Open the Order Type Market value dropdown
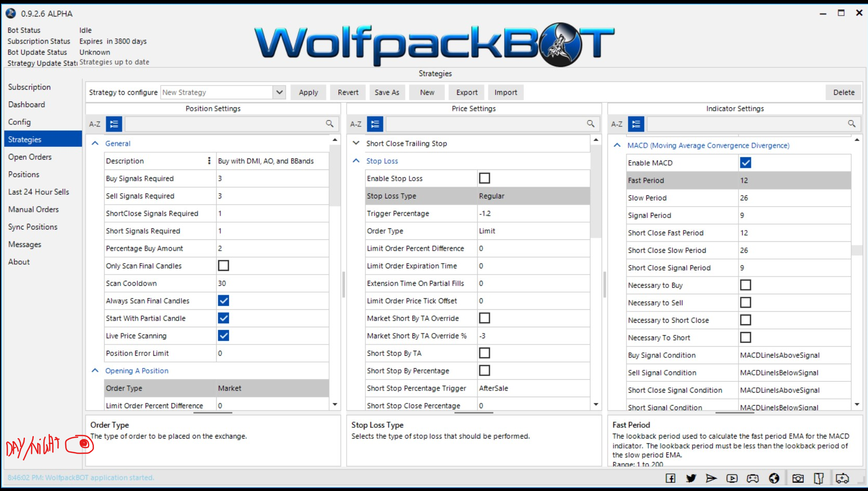The width and height of the screenshot is (868, 491). click(x=273, y=388)
